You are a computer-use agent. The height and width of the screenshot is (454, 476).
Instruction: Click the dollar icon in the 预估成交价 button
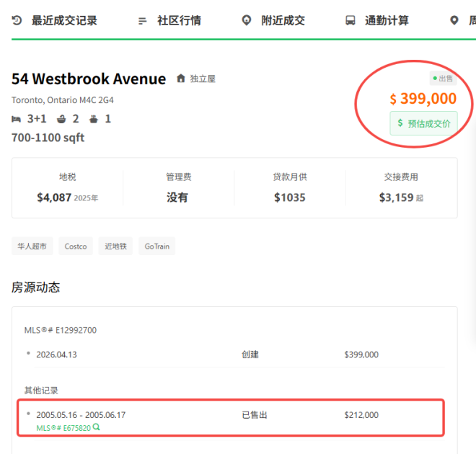click(400, 123)
